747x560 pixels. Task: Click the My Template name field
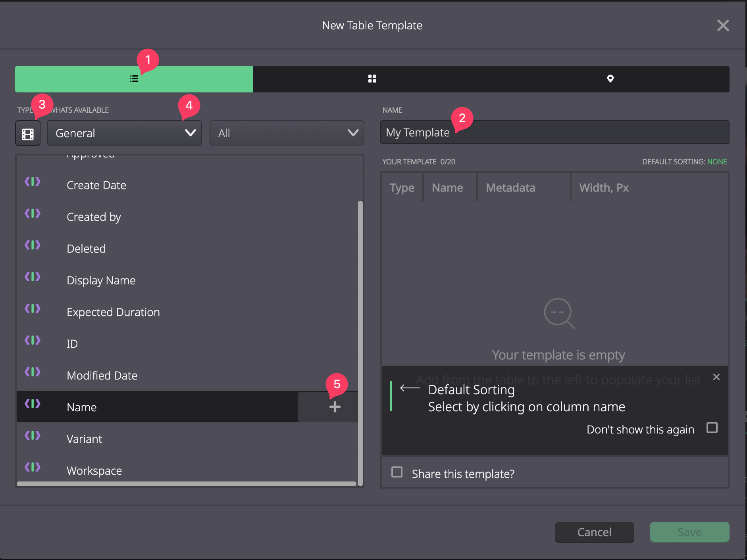point(554,132)
